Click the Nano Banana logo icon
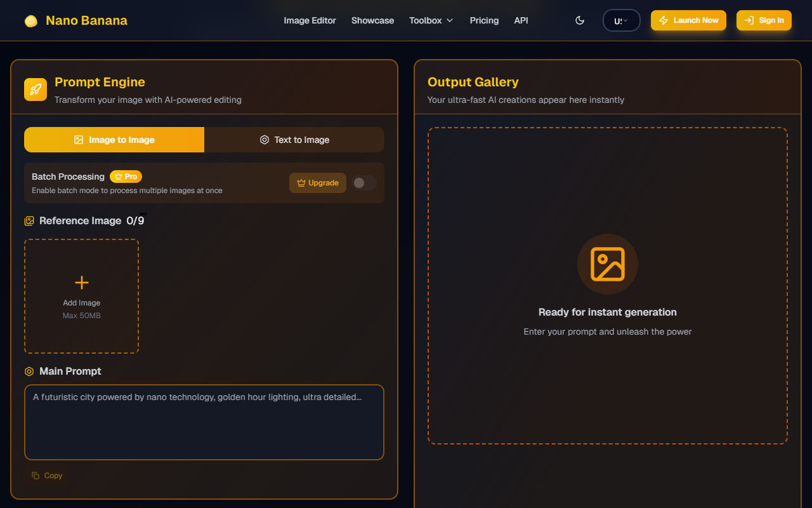Viewport: 812px width, 508px height. (30, 21)
